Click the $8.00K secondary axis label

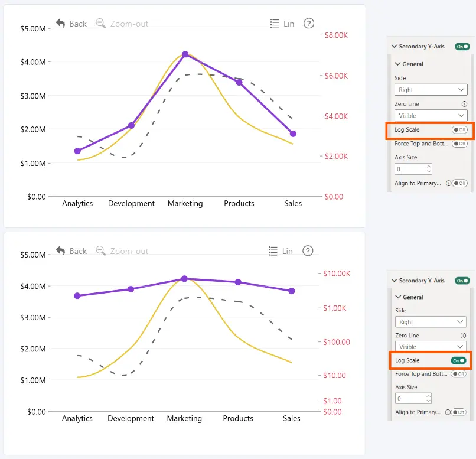tap(336, 35)
